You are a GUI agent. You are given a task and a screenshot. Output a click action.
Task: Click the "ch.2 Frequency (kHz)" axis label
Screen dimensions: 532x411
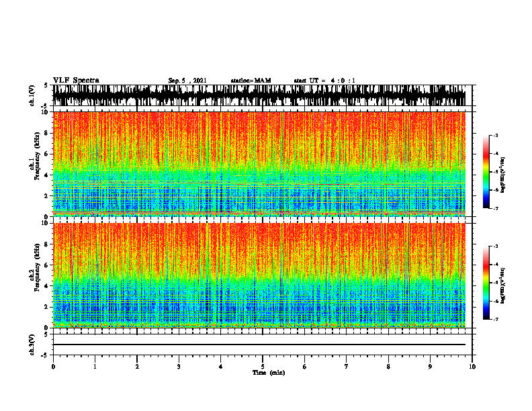tap(36, 267)
